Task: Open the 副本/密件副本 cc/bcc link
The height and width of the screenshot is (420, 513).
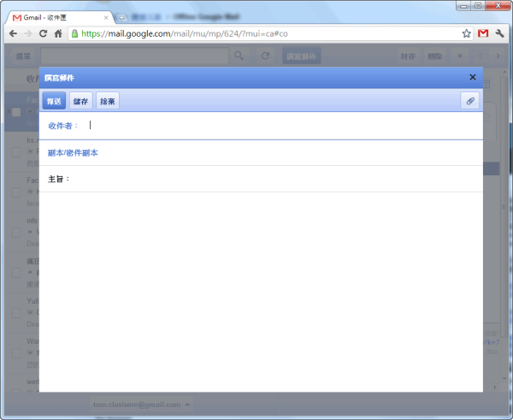Action: pyautogui.click(x=73, y=153)
